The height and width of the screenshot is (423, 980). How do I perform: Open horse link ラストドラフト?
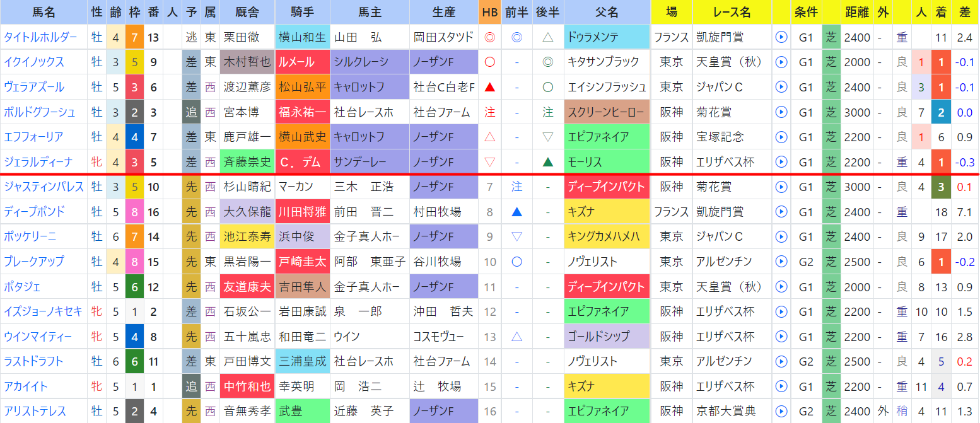coord(34,361)
